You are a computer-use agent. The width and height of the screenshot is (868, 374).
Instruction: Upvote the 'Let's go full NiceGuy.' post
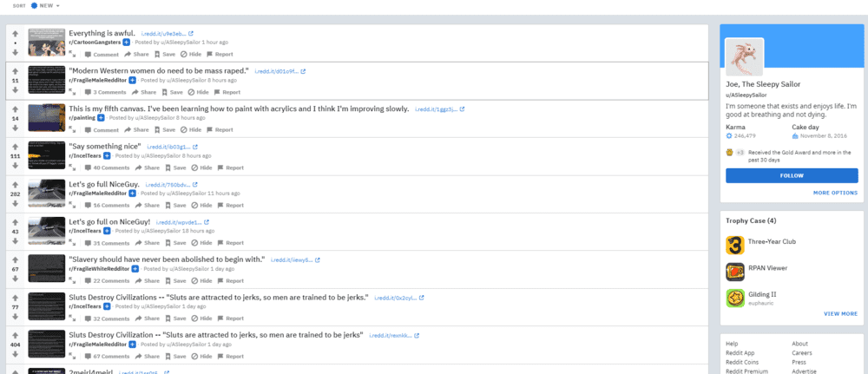tap(16, 184)
